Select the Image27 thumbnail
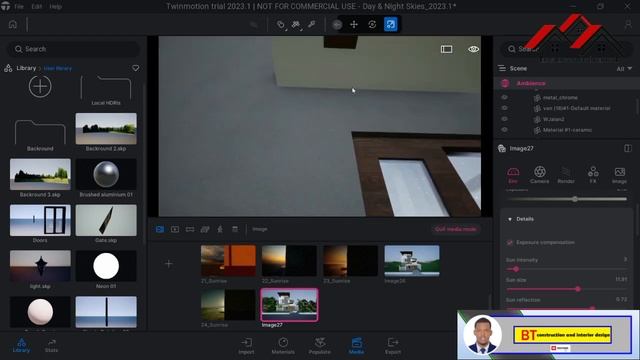Screen dimensions: 640x360 tap(289, 305)
